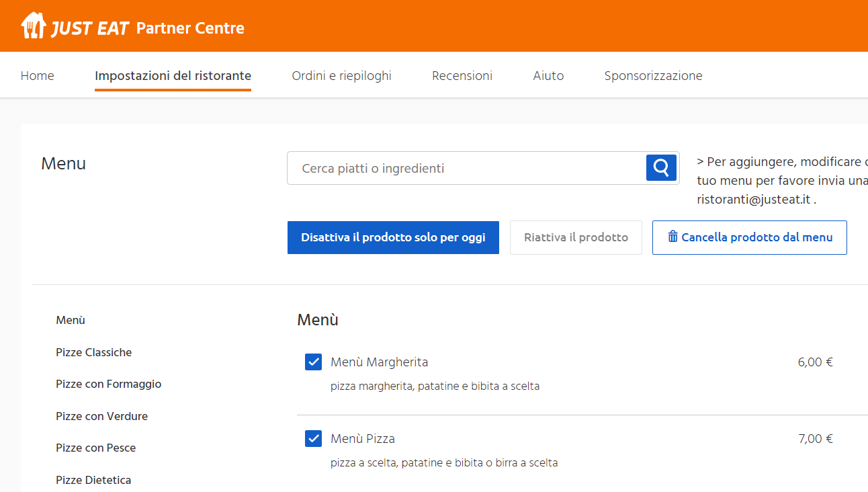Open the Home tab
The width and height of the screenshot is (868, 492).
[x=38, y=76]
